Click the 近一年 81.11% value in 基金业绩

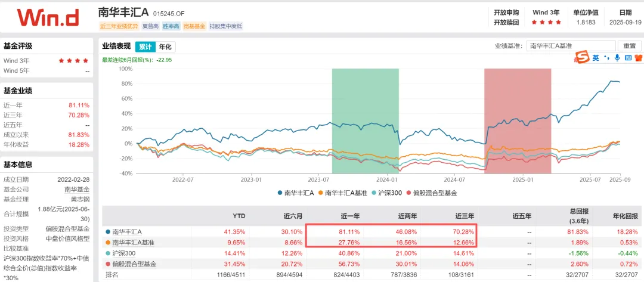click(79, 105)
